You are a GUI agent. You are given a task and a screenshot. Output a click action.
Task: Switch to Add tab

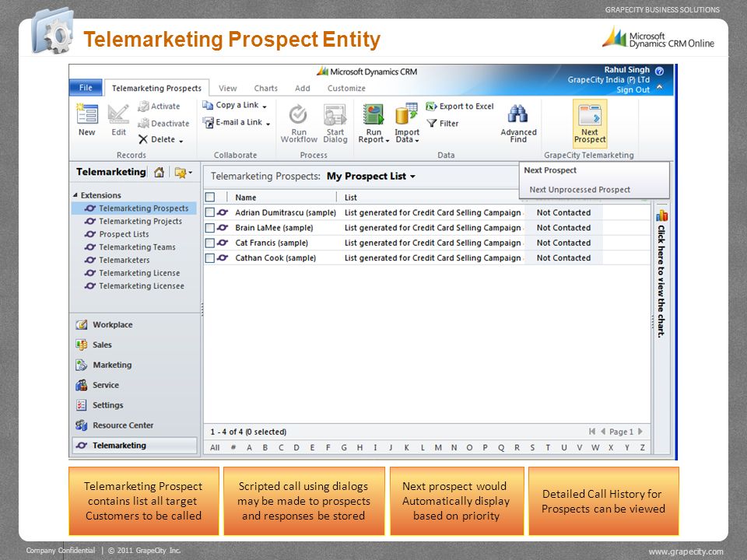[x=303, y=88]
